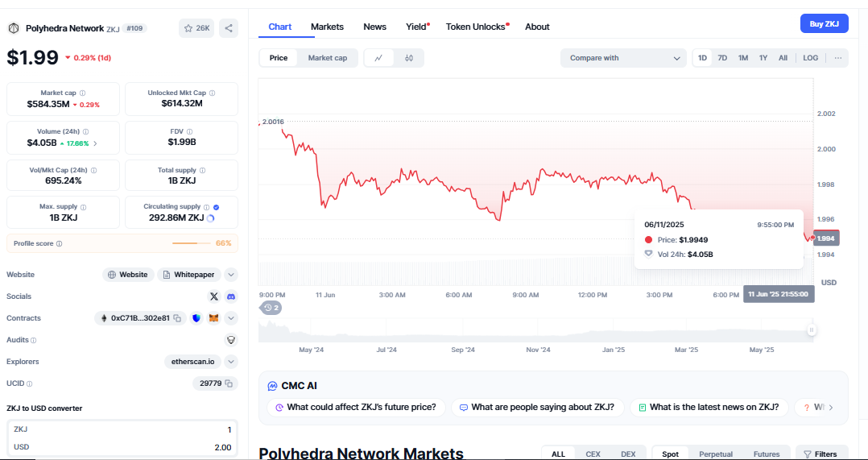Open the Website link button

click(129, 275)
